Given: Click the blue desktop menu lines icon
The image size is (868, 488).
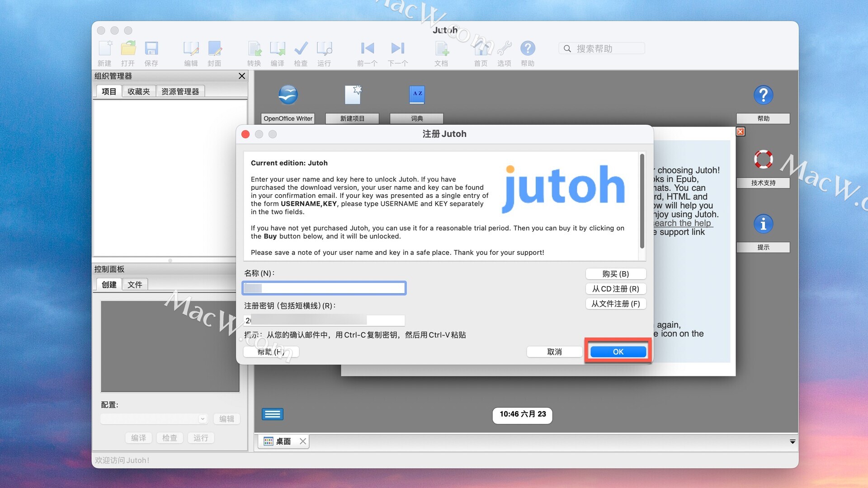Looking at the screenshot, I should coord(273,414).
